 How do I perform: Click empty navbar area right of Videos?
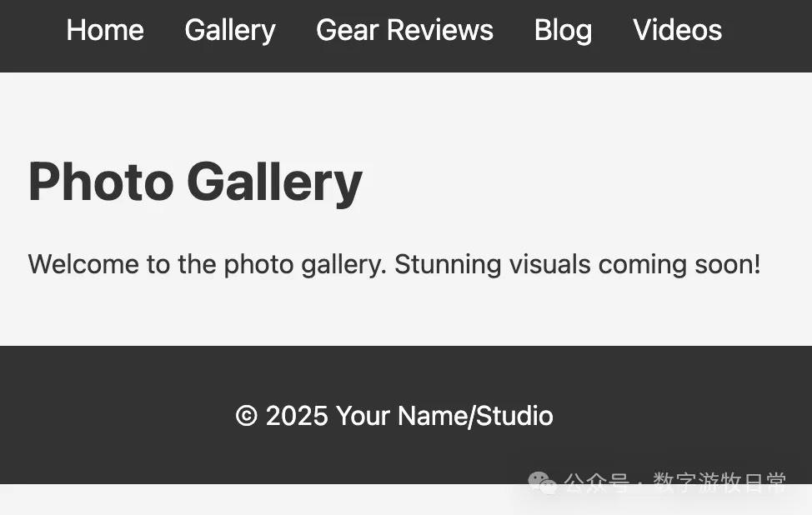771,33
